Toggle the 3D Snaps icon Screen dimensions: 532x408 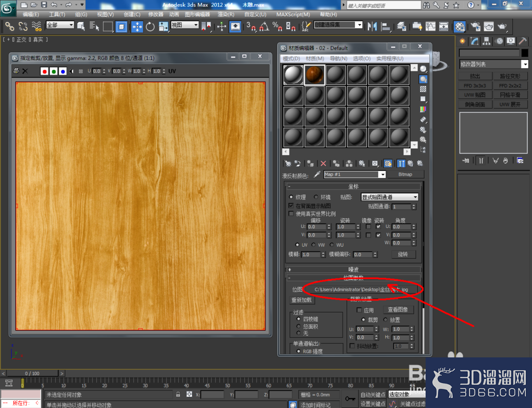point(251,26)
